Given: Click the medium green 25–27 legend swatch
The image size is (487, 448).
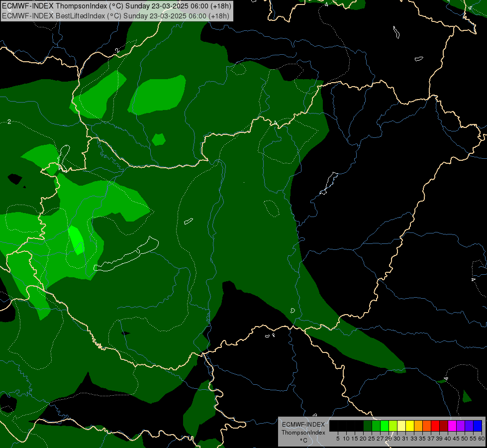Looking at the screenshot, I should coord(376,426).
